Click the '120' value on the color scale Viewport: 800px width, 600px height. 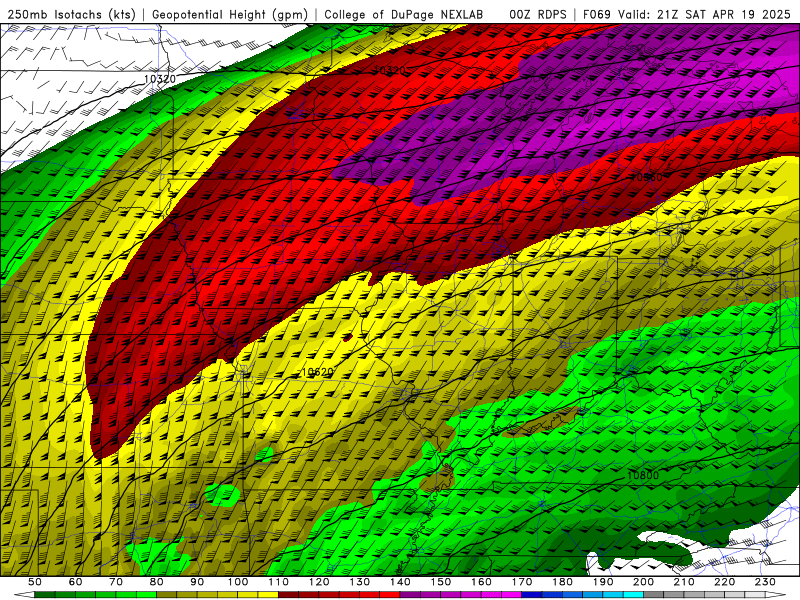click(x=319, y=582)
